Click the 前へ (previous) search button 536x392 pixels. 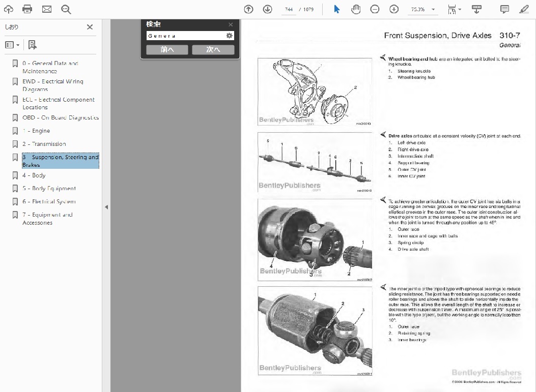click(x=167, y=50)
